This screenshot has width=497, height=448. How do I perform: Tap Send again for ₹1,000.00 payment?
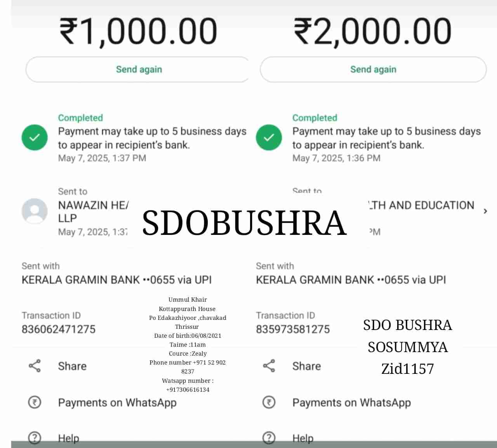[139, 69]
